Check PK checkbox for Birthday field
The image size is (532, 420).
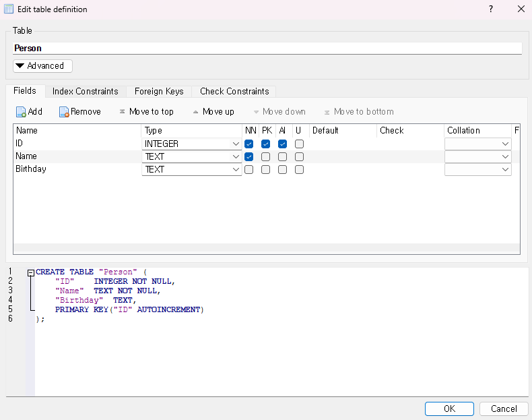click(265, 169)
